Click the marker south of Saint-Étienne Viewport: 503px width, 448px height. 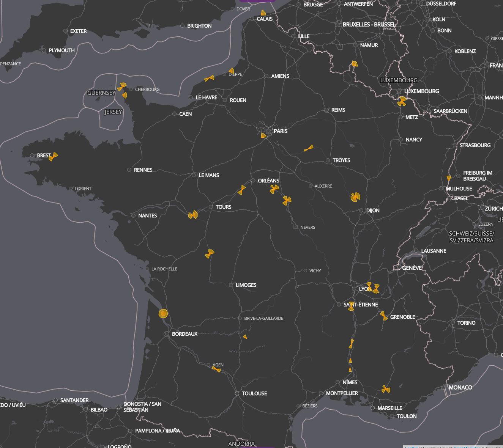(350, 307)
